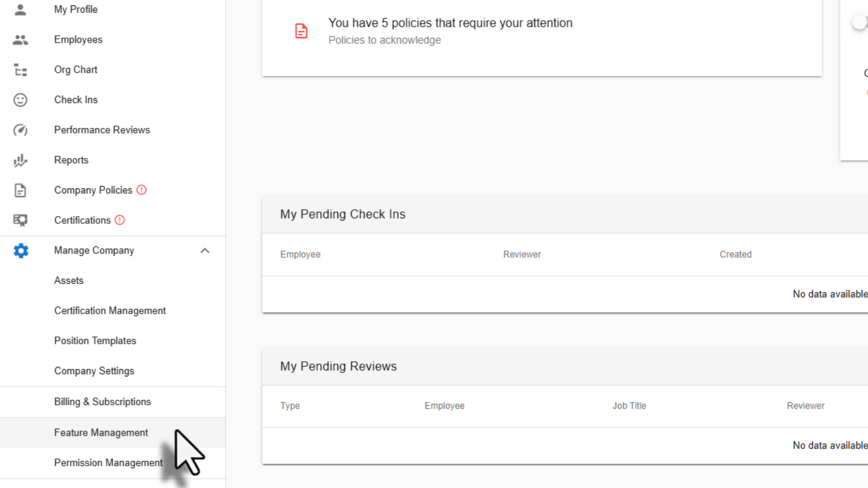Open Permission Management menu item
The height and width of the screenshot is (488, 868).
[x=108, y=463]
